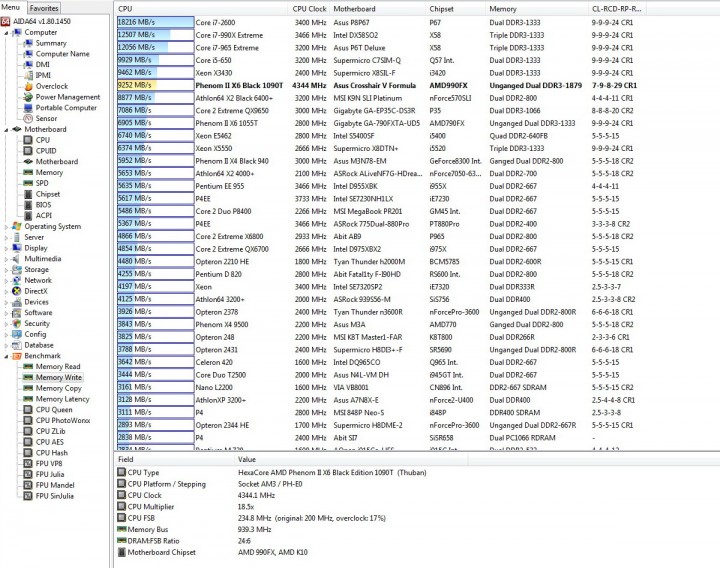This screenshot has height=568, width=720.
Task: Click the CPUID chip icon
Action: click(28, 151)
